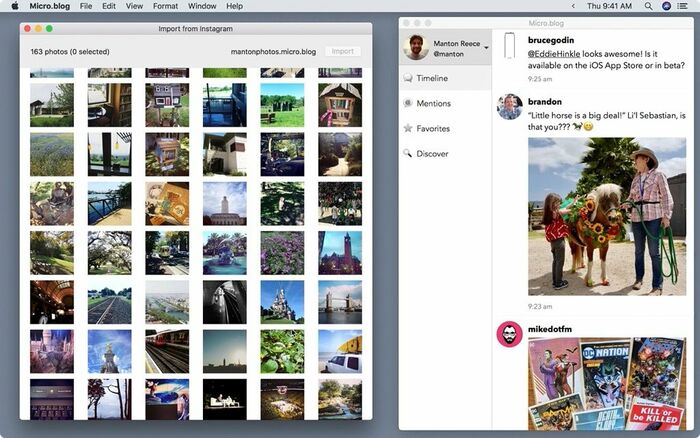Viewport: 700px width, 438px height.
Task: Open the mantonphotos.micro.blog destination selector
Action: click(x=273, y=52)
